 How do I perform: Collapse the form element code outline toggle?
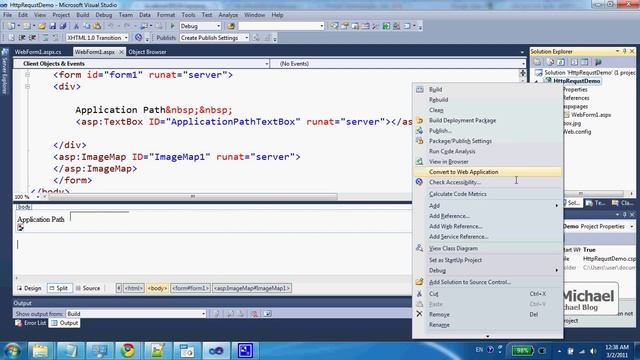point(27,75)
